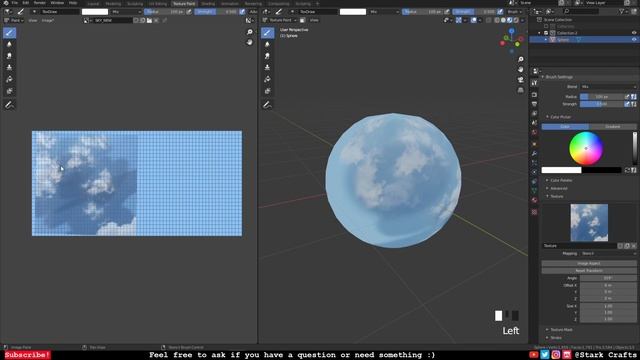
Task: Select the Smear tool in the image editor toolbar
Action: (x=9, y=56)
